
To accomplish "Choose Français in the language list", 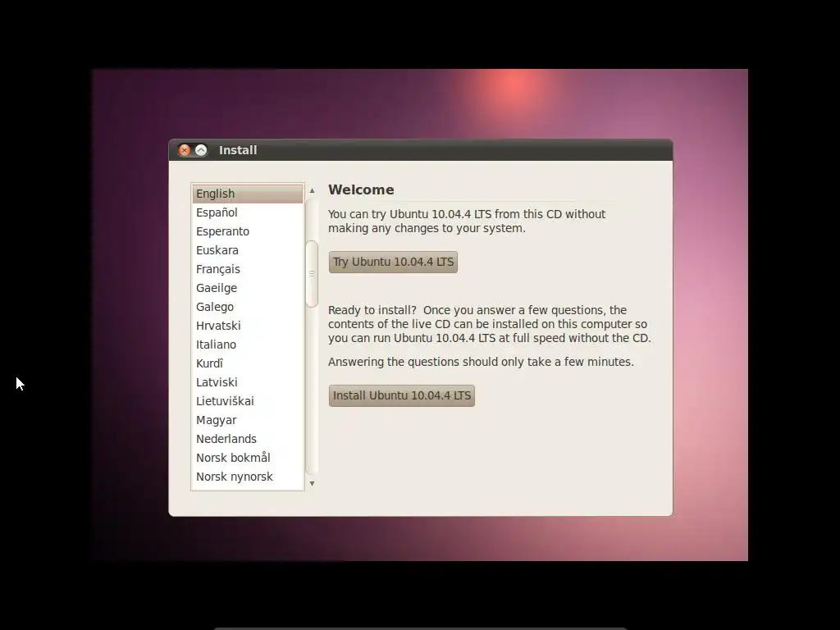I will point(248,269).
